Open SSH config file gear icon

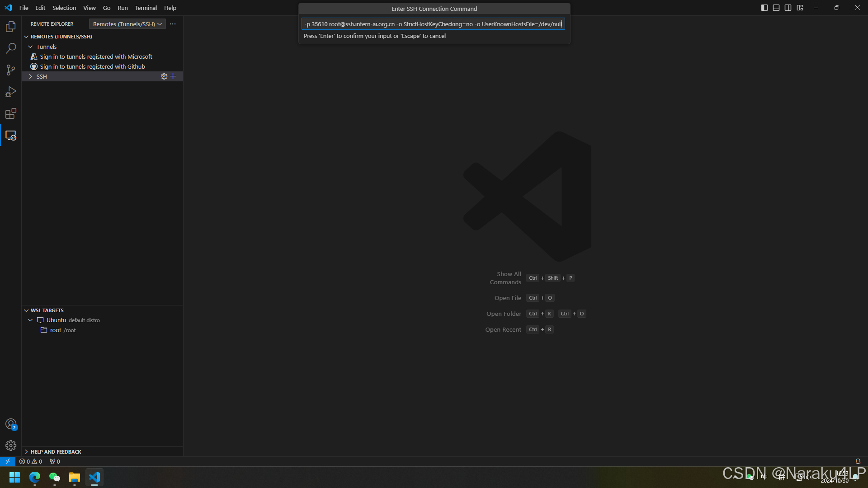tap(164, 76)
